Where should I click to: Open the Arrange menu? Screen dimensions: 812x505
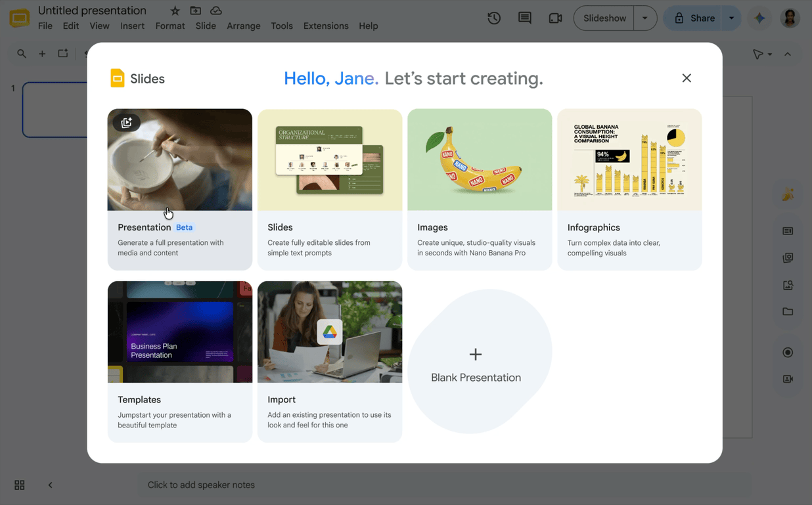(244, 26)
